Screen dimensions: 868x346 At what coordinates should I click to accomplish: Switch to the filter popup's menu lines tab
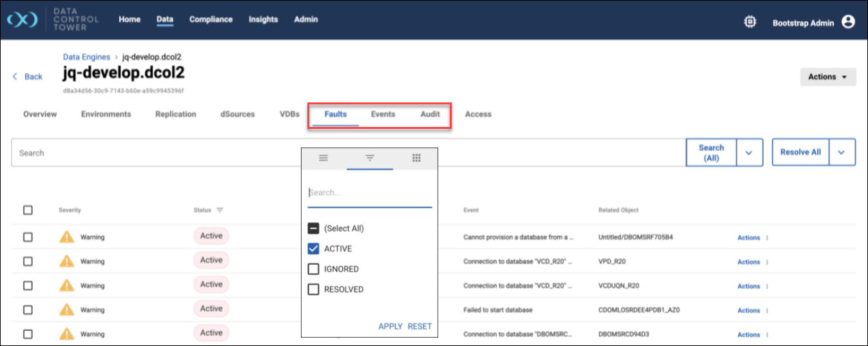(x=323, y=158)
